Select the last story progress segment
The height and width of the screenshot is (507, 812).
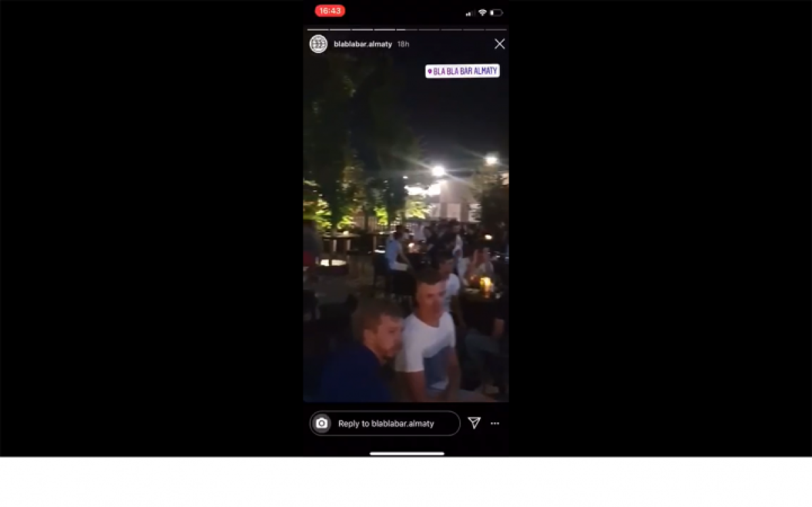496,30
